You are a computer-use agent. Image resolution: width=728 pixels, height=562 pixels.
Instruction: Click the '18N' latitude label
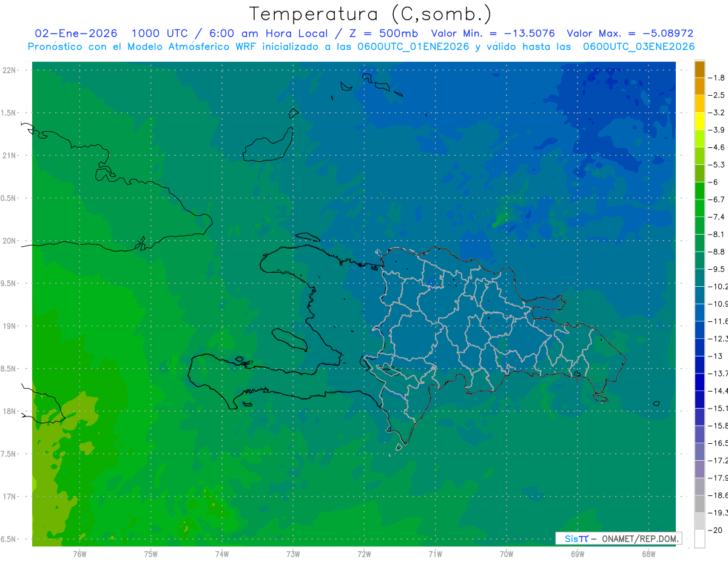tap(10, 412)
